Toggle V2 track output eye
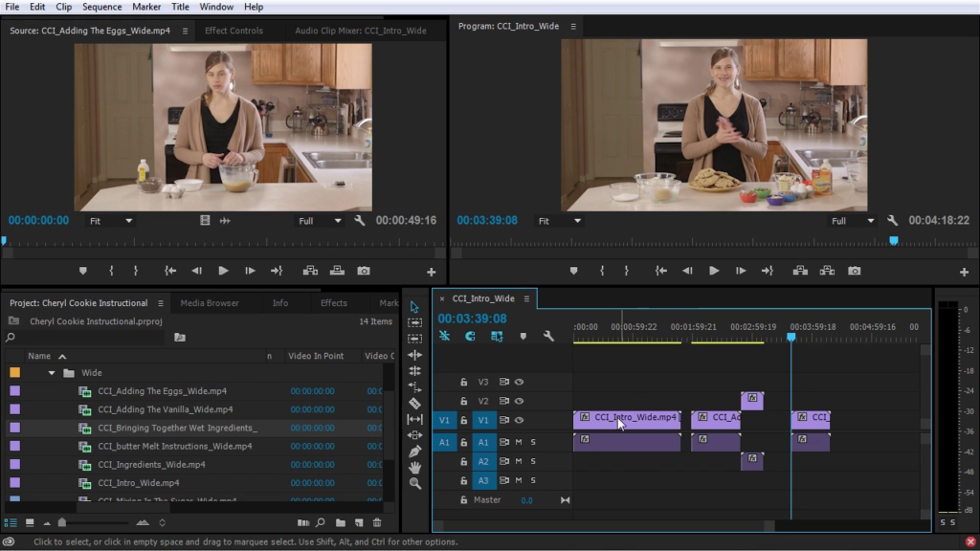Screen dimensions: 980x551 [519, 401]
